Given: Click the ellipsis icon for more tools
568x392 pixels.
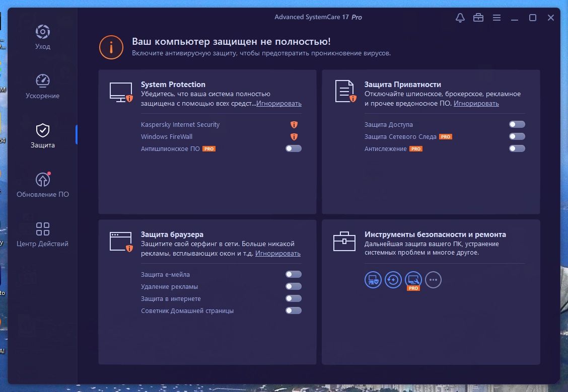Looking at the screenshot, I should pos(433,280).
